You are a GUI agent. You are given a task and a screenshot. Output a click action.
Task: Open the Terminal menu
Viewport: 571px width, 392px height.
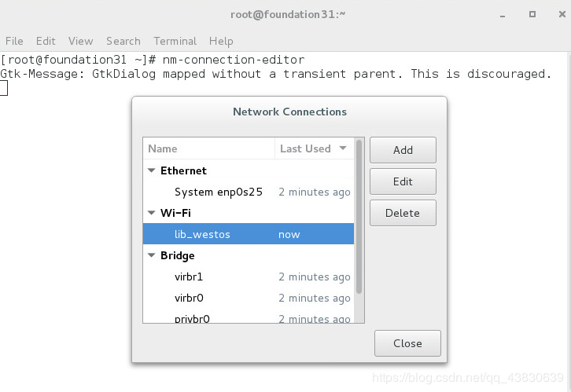(175, 41)
